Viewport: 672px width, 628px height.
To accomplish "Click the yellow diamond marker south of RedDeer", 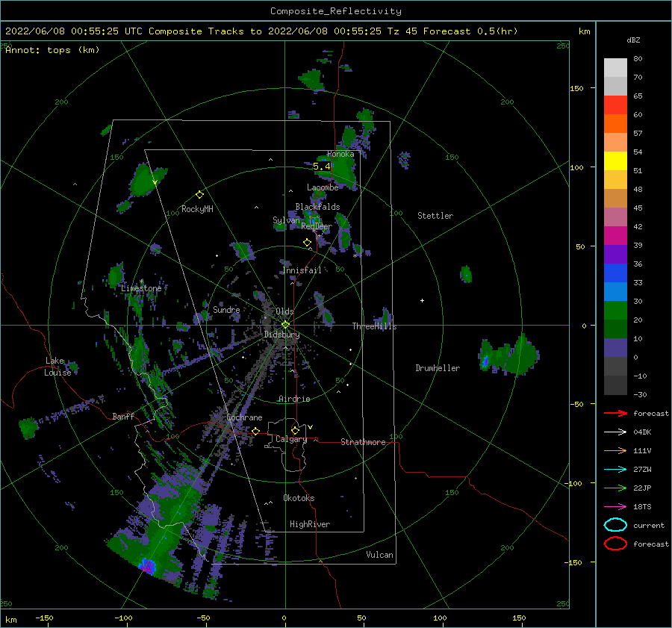I will coord(307,243).
